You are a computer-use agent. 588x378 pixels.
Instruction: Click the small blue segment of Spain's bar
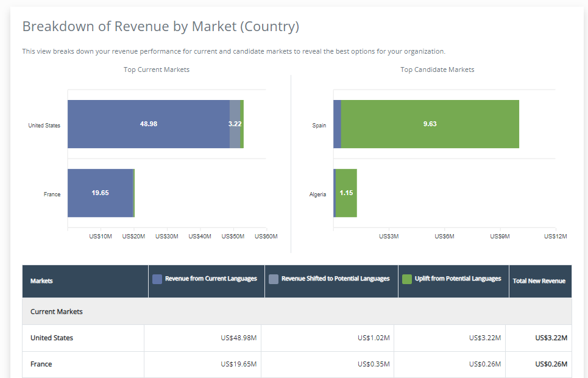pos(337,124)
